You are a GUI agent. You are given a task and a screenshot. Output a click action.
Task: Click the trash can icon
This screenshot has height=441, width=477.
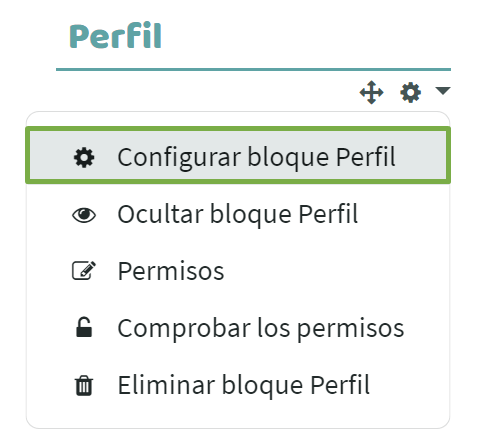(x=84, y=386)
